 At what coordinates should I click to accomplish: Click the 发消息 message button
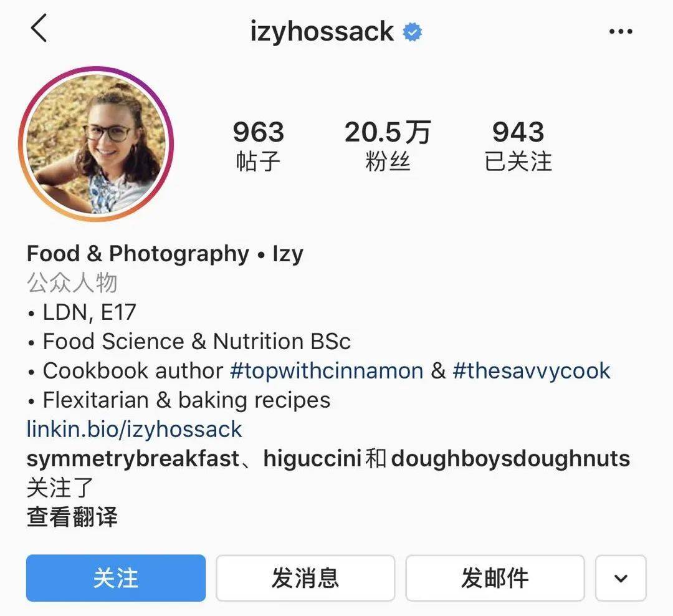coord(305,578)
